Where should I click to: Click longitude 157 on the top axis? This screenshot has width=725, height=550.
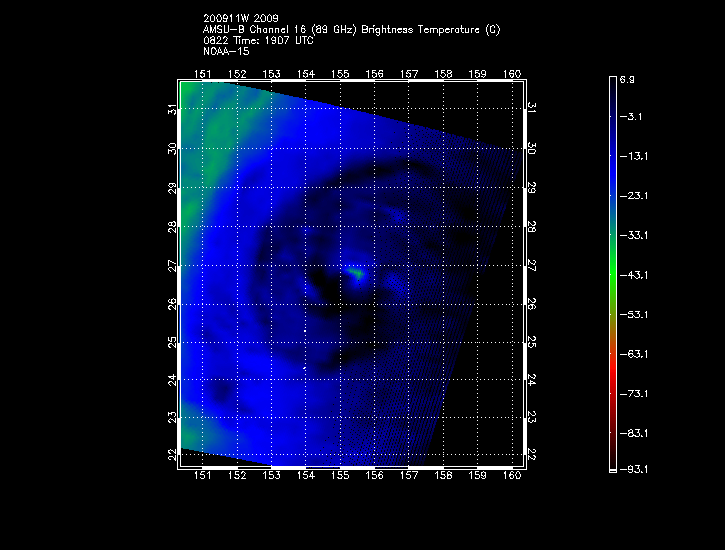[409, 74]
